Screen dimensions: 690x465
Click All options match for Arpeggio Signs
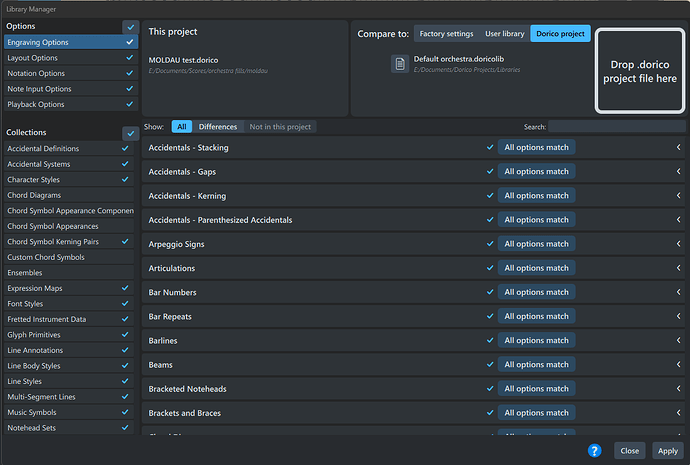(536, 244)
